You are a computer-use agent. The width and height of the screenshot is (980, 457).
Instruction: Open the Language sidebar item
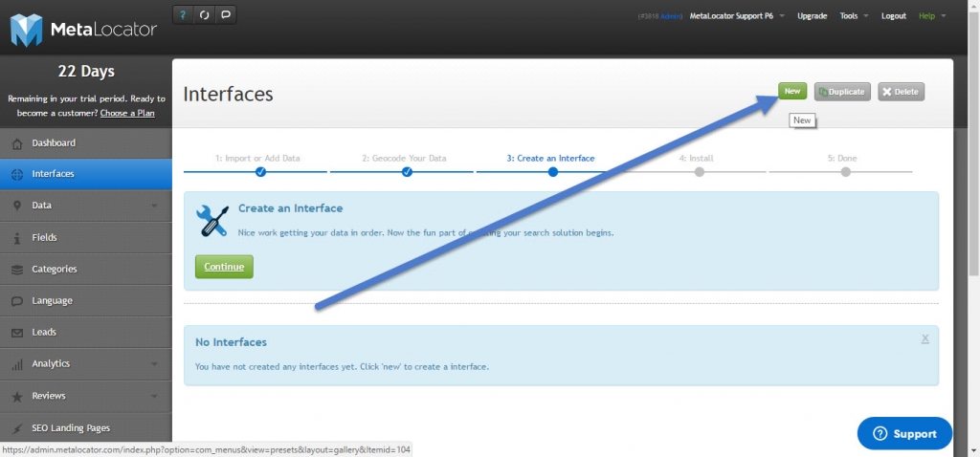[x=85, y=301]
